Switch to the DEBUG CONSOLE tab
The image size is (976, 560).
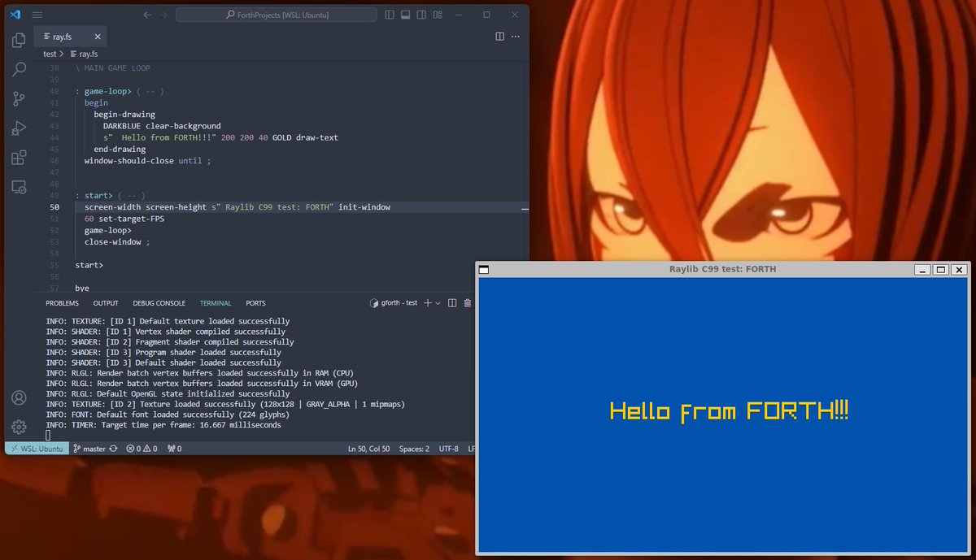(159, 303)
